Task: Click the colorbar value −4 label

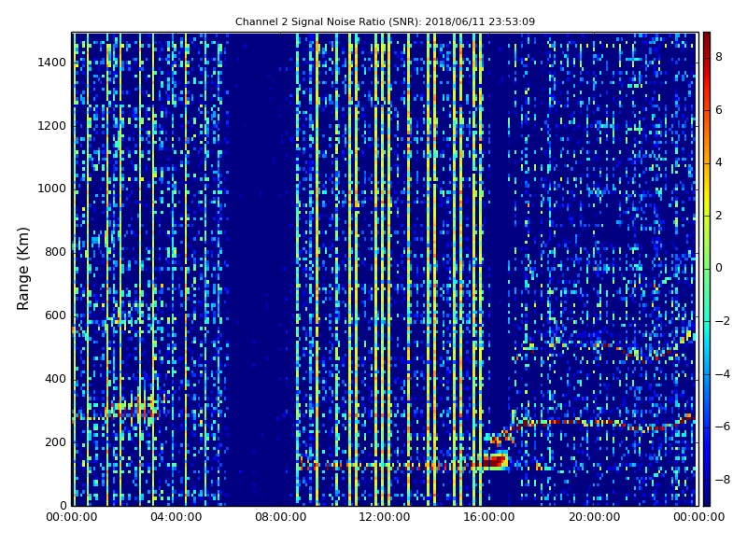Action: (x=723, y=374)
